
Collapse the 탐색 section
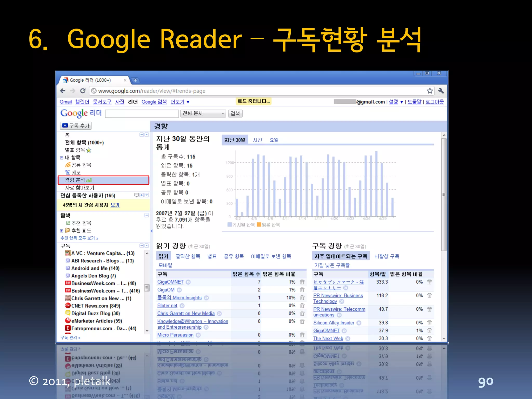coord(147,215)
